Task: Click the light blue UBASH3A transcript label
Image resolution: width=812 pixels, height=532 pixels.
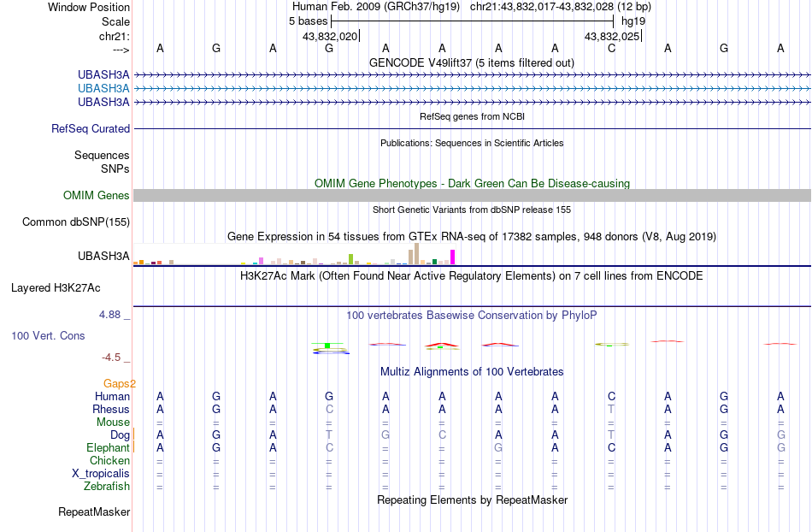Action: 103,89
